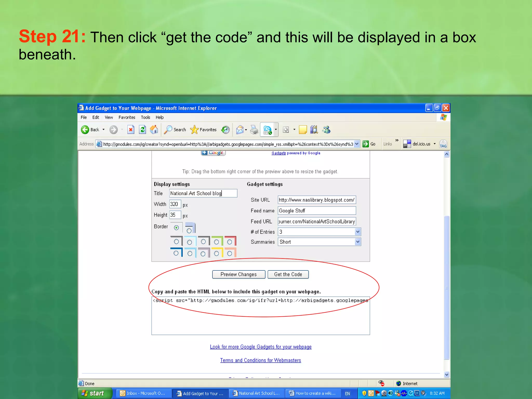532x399 pixels.
Task: Click the Skype toolbar icon
Action: (x=267, y=130)
